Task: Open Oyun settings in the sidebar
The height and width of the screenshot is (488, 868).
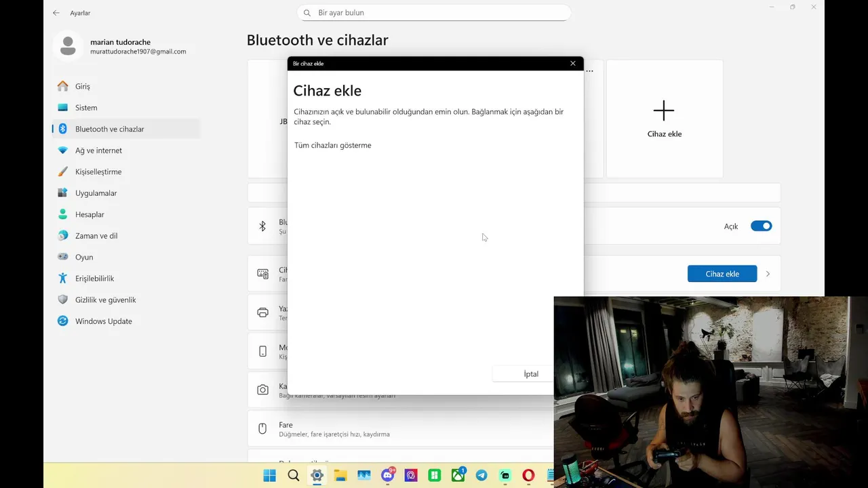Action: (x=125, y=257)
